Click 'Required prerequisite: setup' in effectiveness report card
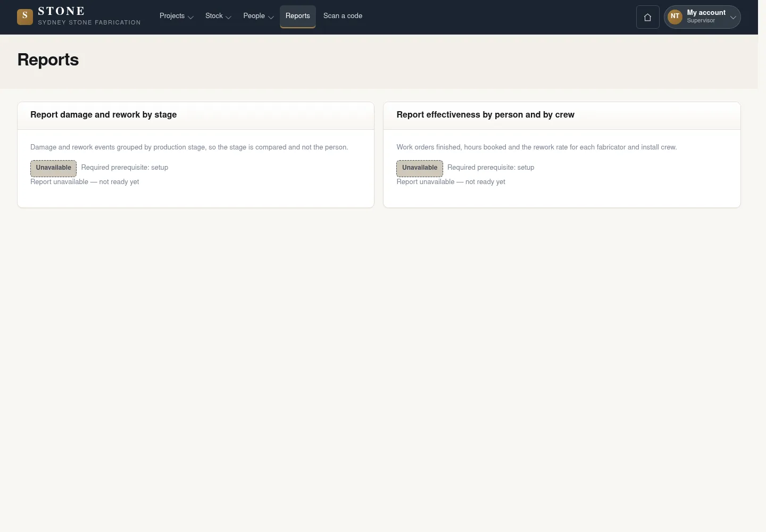The width and height of the screenshot is (766, 532). (x=491, y=168)
